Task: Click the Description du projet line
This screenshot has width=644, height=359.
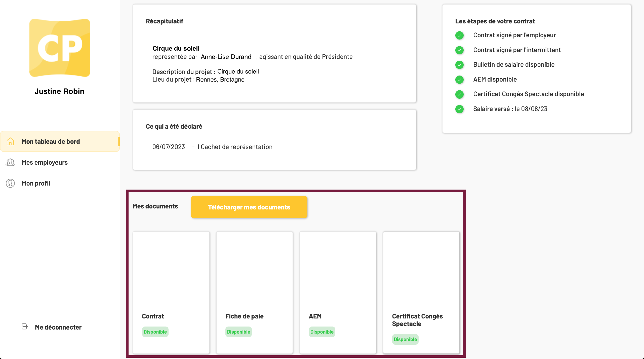Action: 206,71
